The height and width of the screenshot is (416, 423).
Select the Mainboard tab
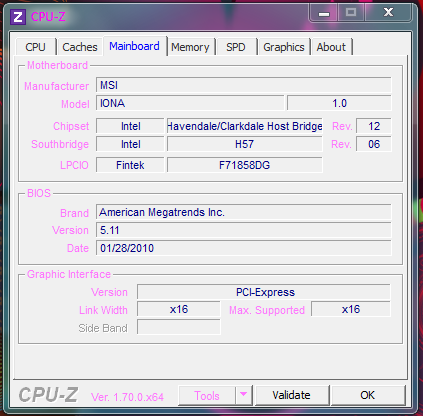[x=134, y=46]
